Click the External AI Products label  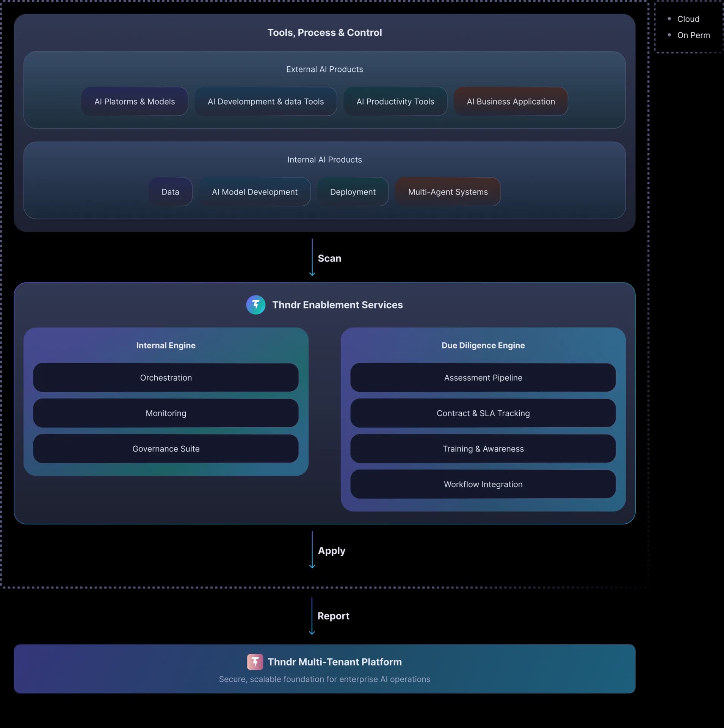pyautogui.click(x=325, y=69)
